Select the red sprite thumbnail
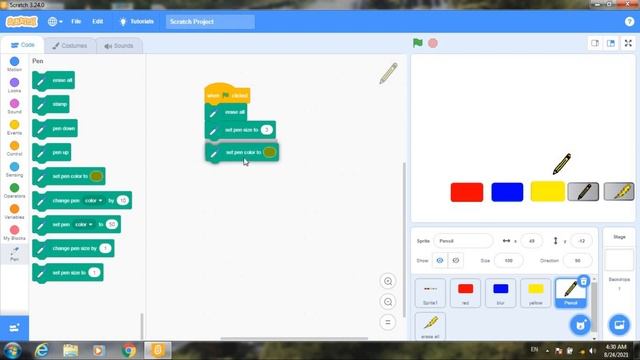Viewport: 640px width, 360px height. 465,293
